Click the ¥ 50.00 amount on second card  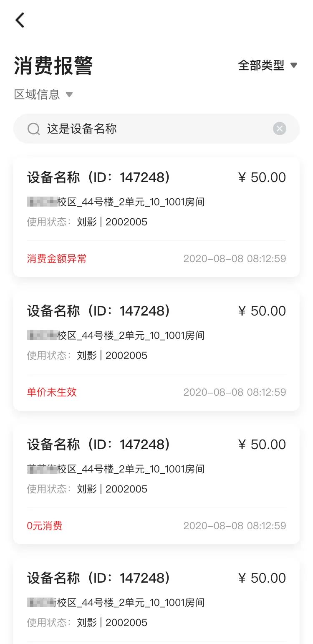pos(262,311)
